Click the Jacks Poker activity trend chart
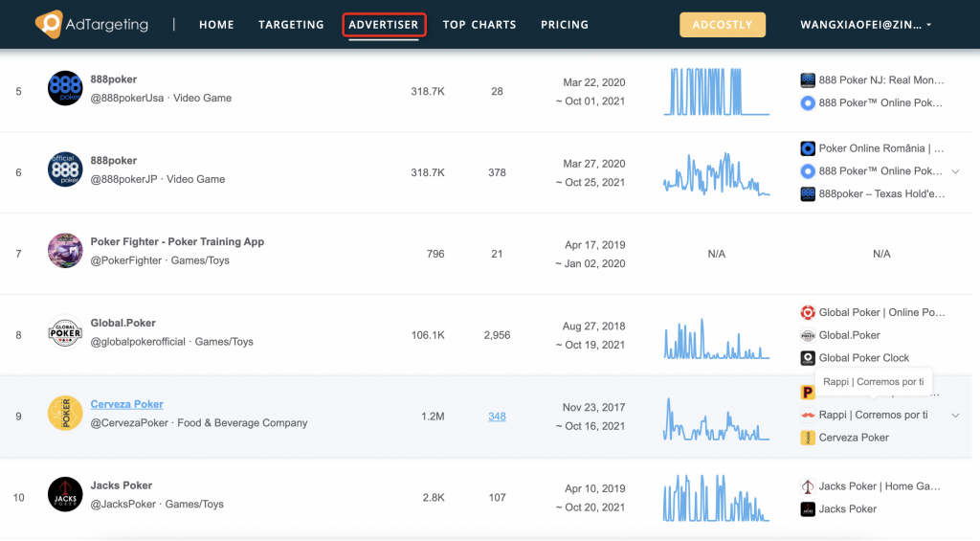The image size is (980, 541). (x=716, y=498)
